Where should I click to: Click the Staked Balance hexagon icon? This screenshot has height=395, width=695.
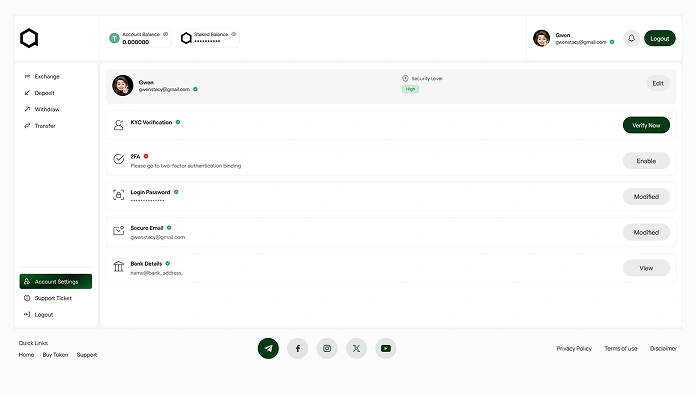click(186, 38)
